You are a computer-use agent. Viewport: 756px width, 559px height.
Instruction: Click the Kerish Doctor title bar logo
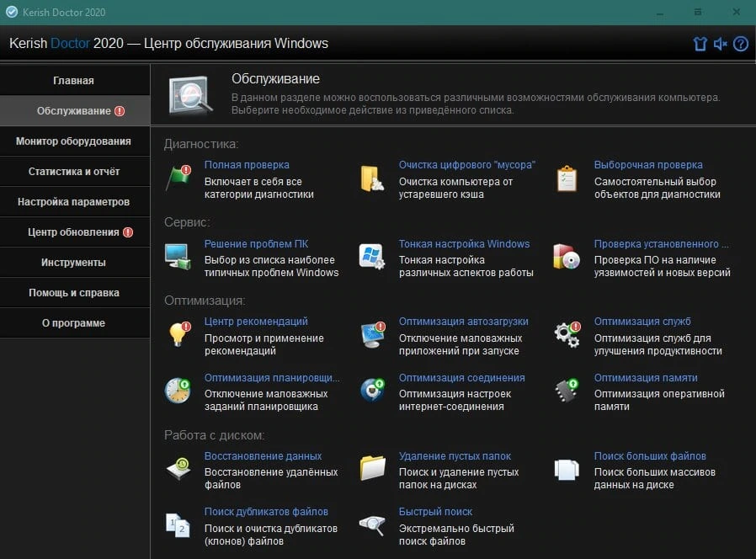pos(12,12)
